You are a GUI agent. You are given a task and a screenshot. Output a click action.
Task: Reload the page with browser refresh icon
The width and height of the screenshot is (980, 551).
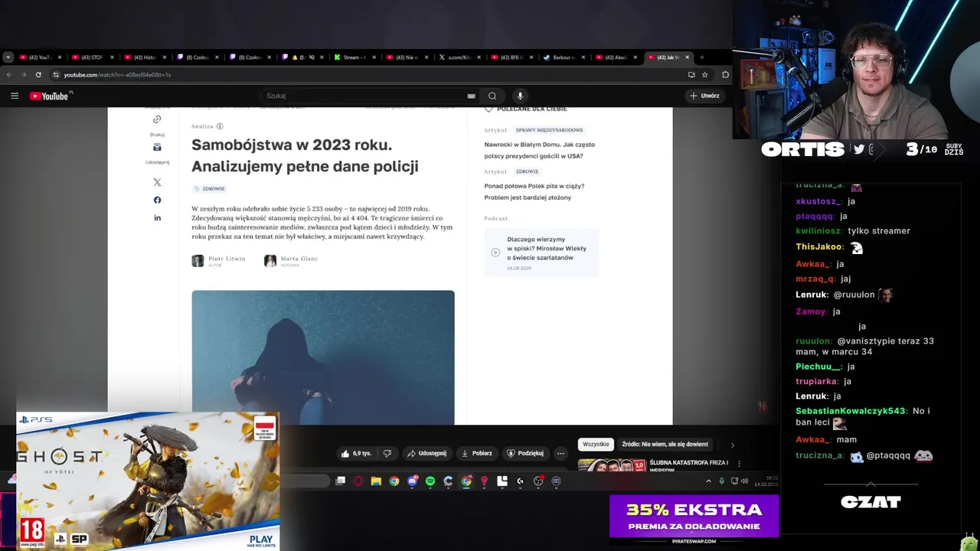click(x=38, y=74)
